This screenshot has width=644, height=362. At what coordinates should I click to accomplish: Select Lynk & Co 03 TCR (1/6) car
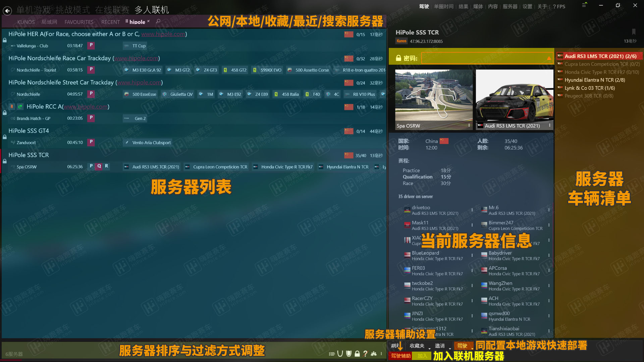click(x=590, y=88)
